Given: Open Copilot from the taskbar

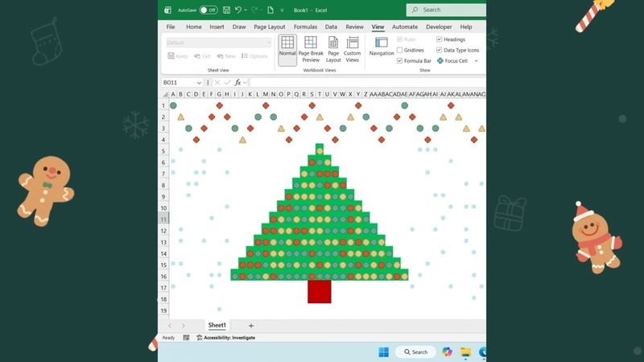Looking at the screenshot, I should (447, 352).
